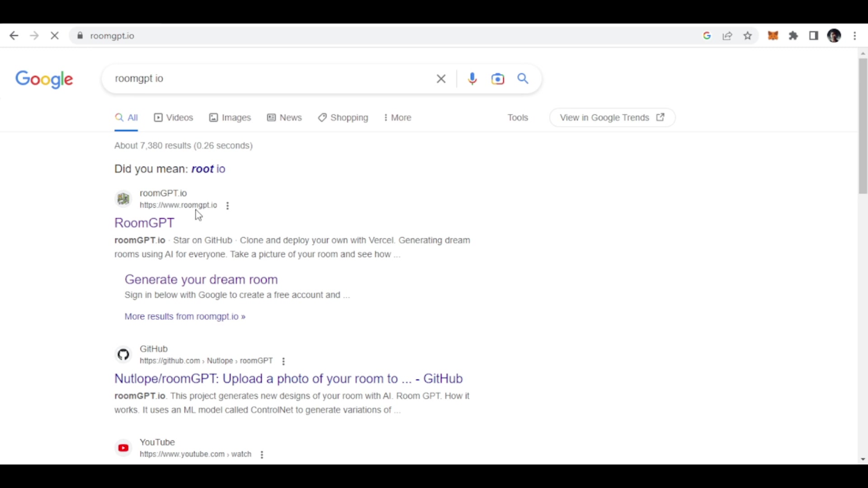Open site info via the padlock icon
Image resolution: width=868 pixels, height=488 pixels.
[80, 36]
